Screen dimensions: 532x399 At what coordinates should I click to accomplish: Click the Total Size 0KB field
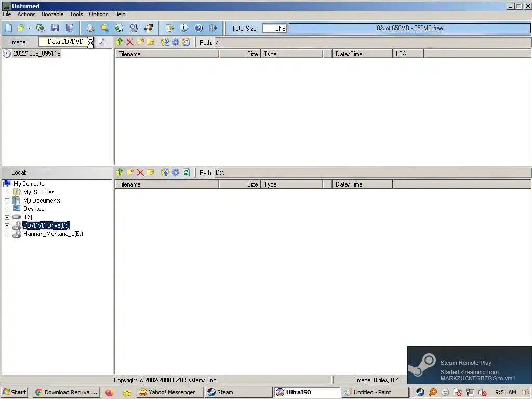coord(274,28)
